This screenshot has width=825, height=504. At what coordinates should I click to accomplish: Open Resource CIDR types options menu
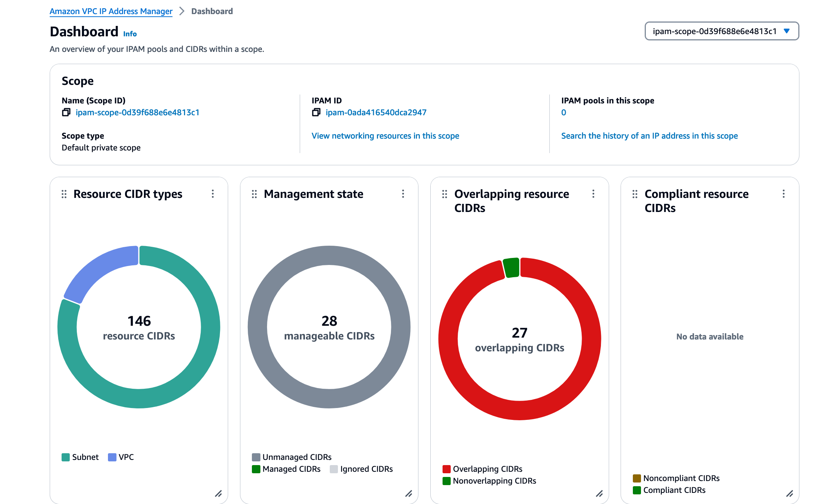click(213, 194)
